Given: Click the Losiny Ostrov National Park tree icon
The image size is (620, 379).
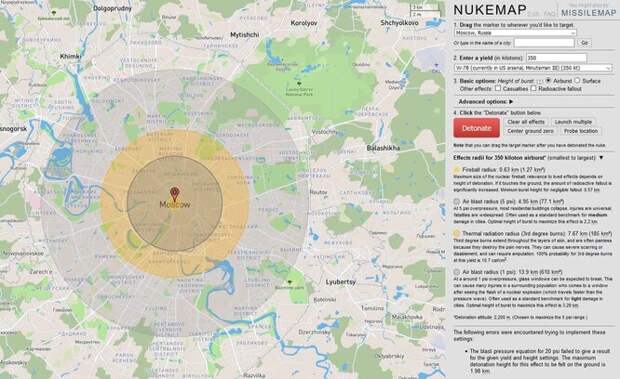Looking at the screenshot, I should 299,84.
